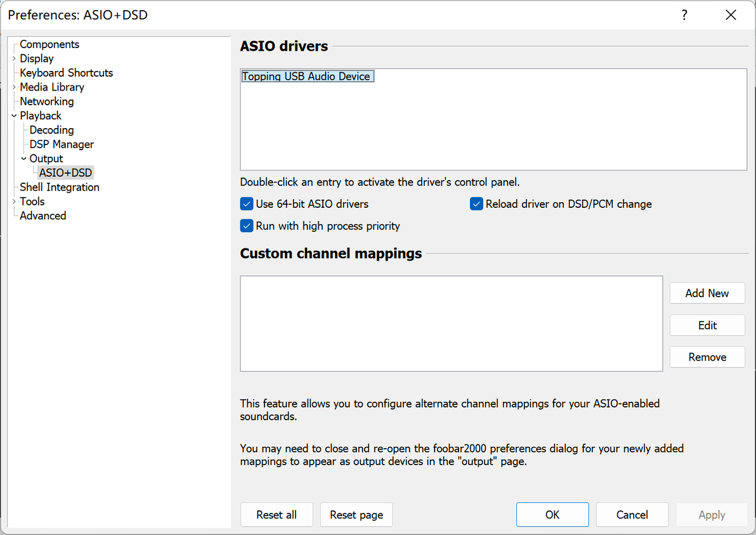Expand the Tools tree node
The height and width of the screenshot is (535, 756).
14,202
